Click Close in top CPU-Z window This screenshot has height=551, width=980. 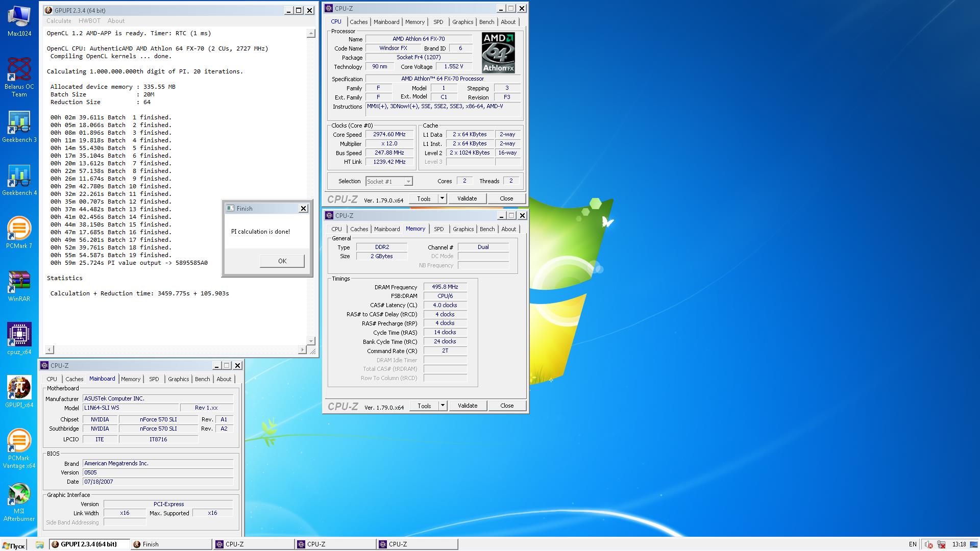click(x=506, y=198)
